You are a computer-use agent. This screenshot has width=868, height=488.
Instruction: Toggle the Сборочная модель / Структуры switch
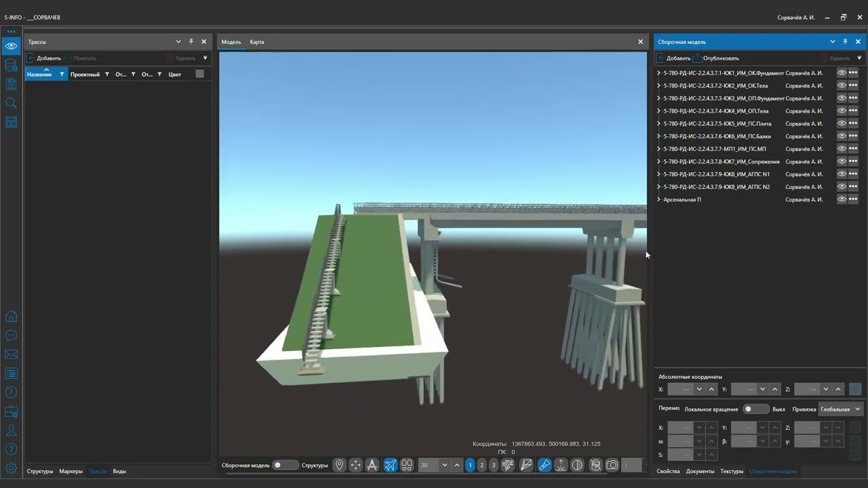[285, 465]
